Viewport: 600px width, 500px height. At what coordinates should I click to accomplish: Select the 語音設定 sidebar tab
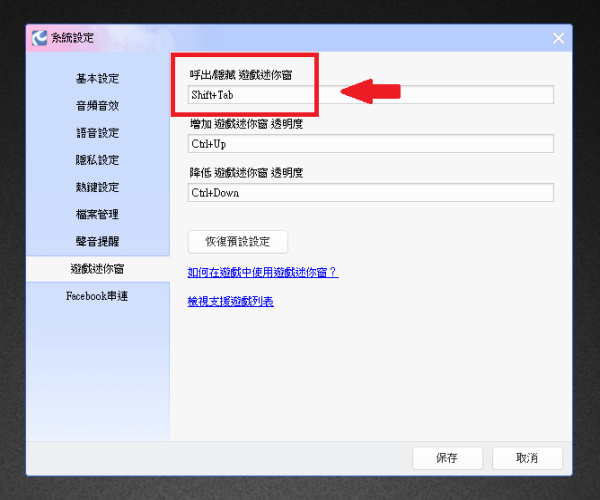click(97, 133)
